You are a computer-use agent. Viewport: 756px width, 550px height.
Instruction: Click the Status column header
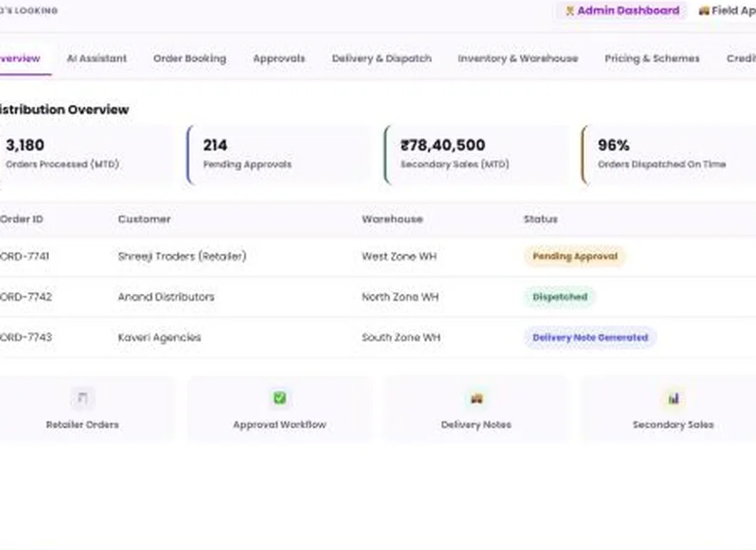coord(540,219)
